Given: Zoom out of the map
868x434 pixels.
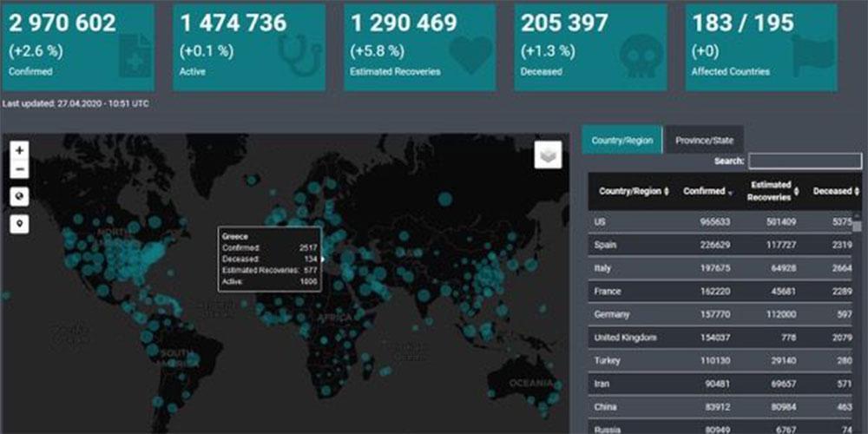Looking at the screenshot, I should 20,169.
